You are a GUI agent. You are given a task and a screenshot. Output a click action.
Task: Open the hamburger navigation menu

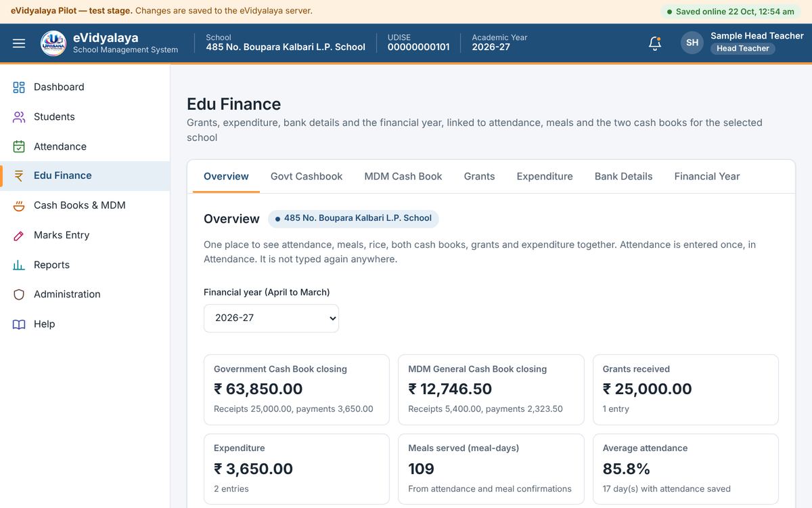click(19, 43)
